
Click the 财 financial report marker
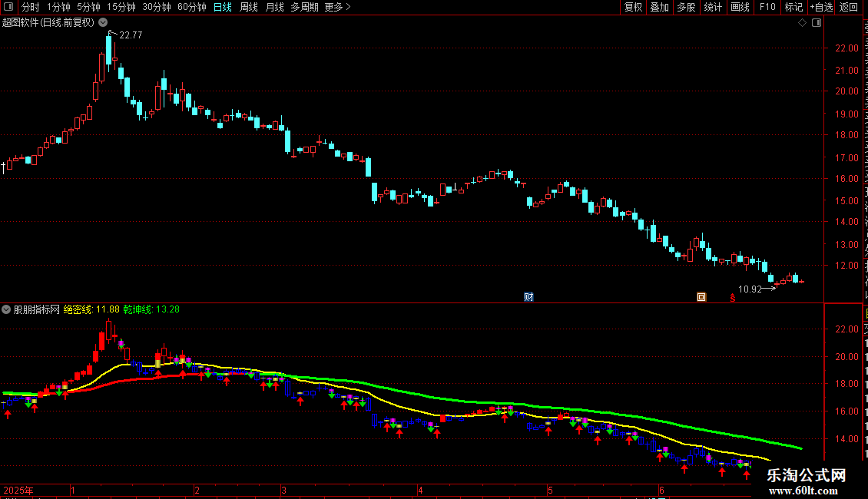tap(528, 296)
